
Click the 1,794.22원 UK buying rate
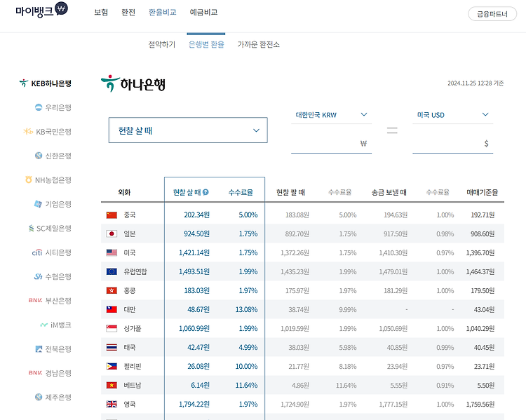(194, 405)
